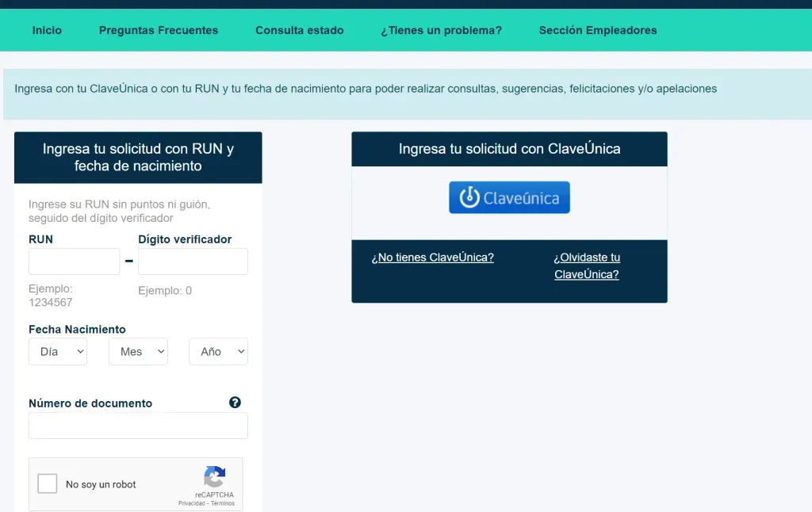Click 'Ingresa tu solicitud con ClaveÚnica' heading
812x512 pixels.
pyautogui.click(x=510, y=148)
